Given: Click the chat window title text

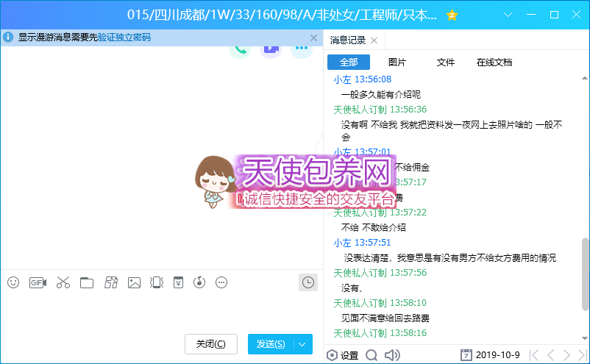Looking at the screenshot, I should point(282,15).
